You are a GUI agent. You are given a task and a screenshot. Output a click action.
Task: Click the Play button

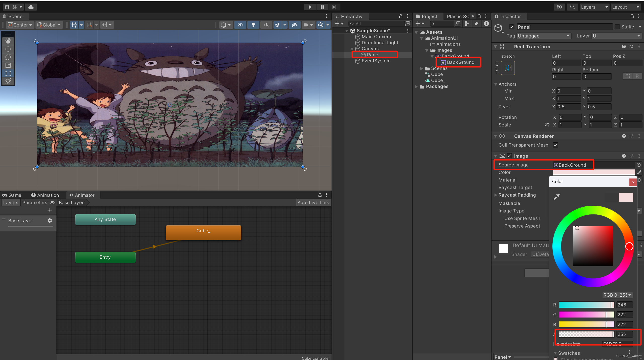(310, 7)
